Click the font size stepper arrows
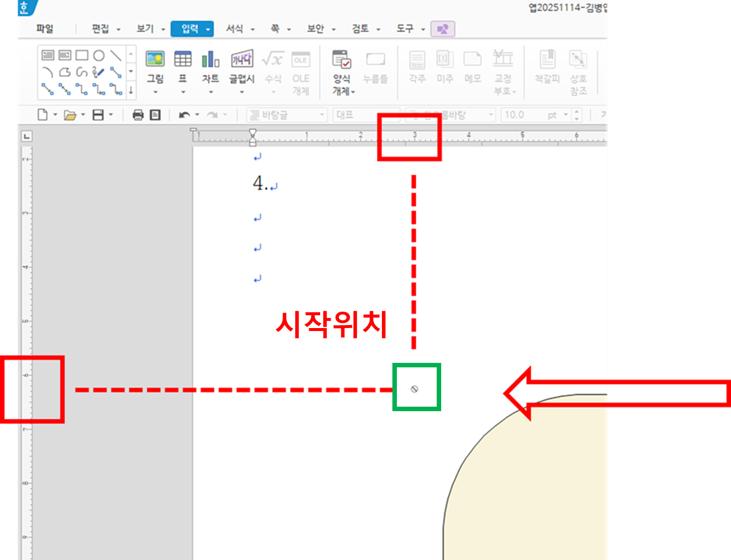The image size is (731, 560). (577, 115)
